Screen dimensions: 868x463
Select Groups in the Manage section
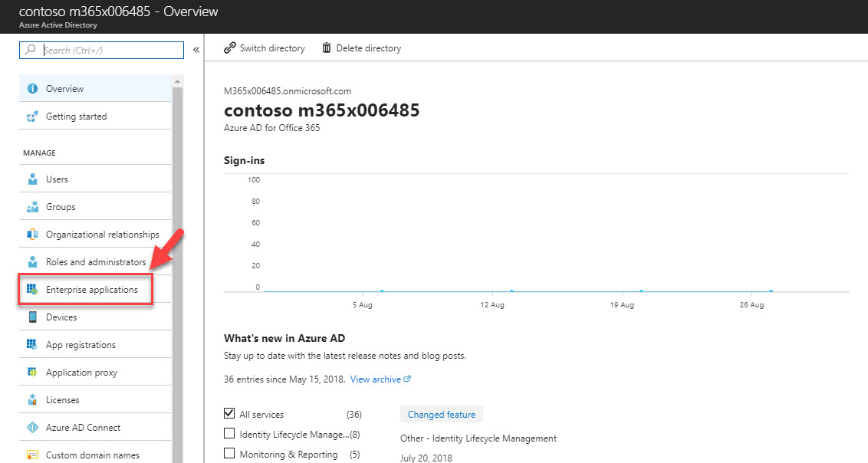(x=95, y=207)
